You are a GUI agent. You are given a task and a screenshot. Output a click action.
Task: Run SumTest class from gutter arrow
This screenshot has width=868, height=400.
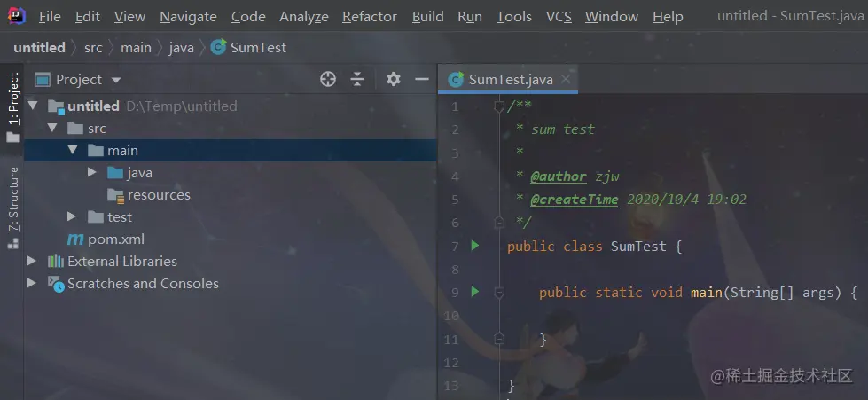[x=475, y=245]
